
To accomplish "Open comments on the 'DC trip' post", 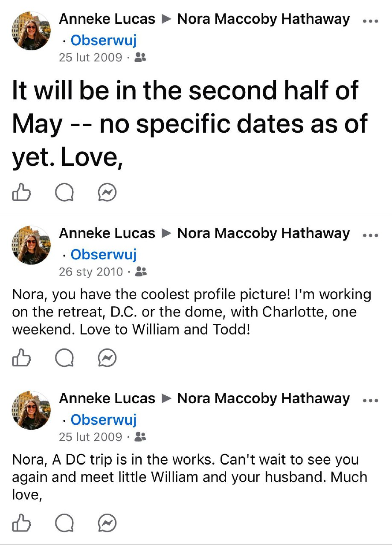I will 64,523.
